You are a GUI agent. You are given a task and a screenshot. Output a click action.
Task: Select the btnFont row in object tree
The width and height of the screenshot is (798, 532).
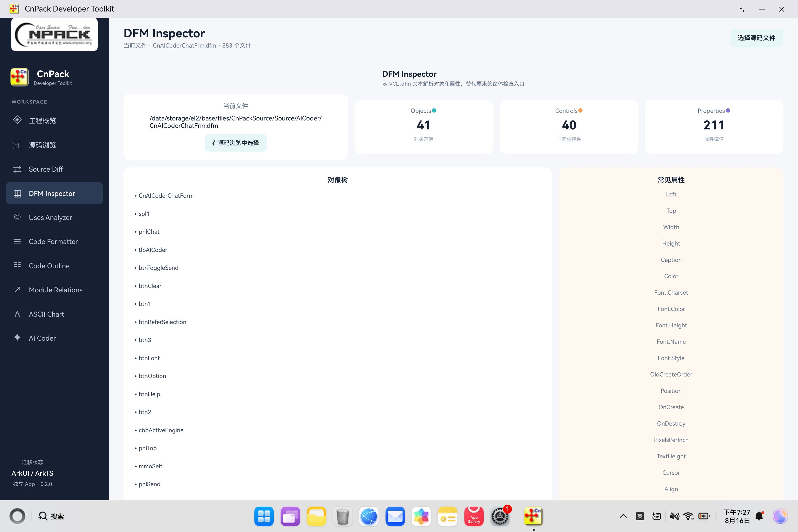[338, 358]
